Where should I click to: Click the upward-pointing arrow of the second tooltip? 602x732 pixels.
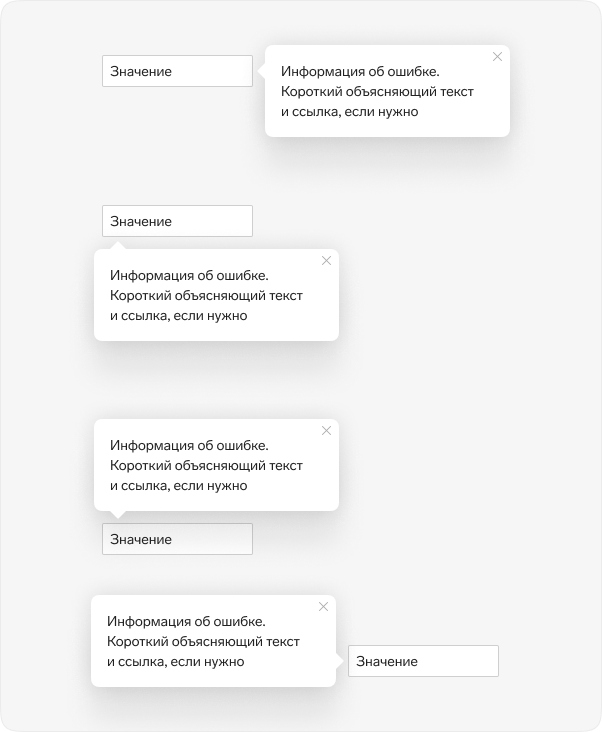(118, 246)
